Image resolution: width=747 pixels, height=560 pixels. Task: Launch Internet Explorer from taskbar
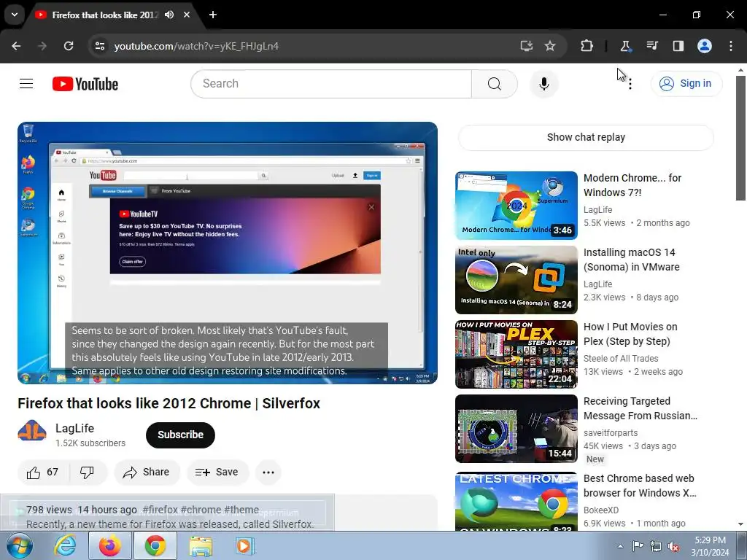(x=65, y=545)
